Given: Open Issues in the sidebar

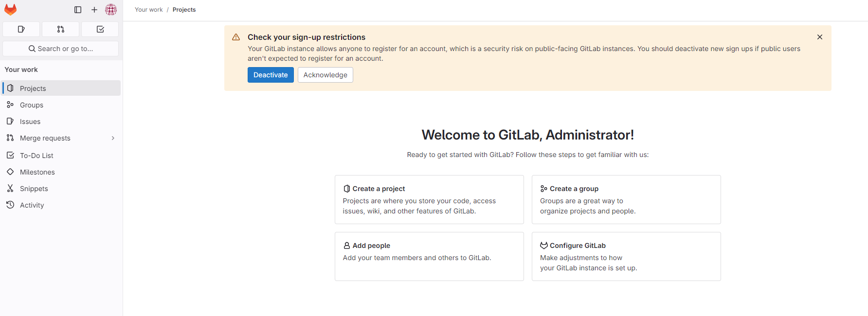Looking at the screenshot, I should point(61,122).
